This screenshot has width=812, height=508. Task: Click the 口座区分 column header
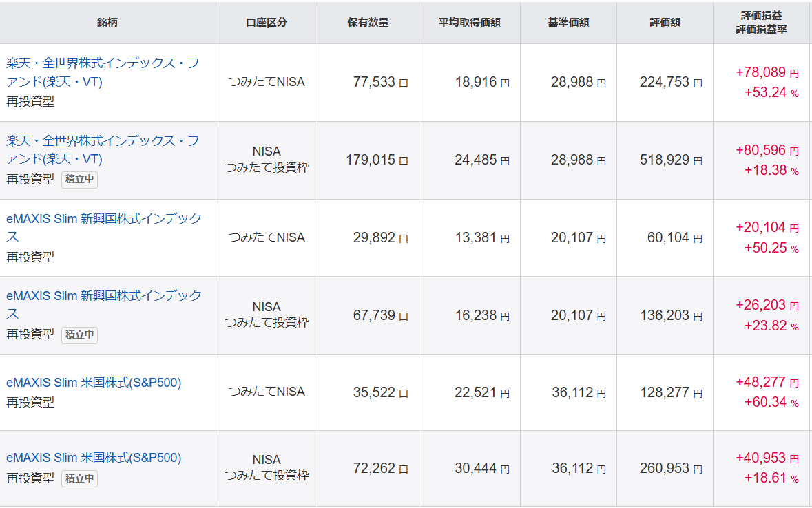[x=266, y=23]
